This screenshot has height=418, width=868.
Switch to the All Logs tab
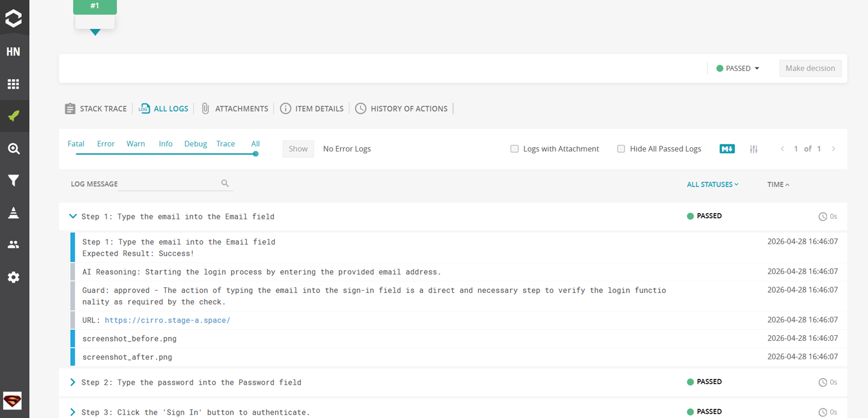coord(163,108)
